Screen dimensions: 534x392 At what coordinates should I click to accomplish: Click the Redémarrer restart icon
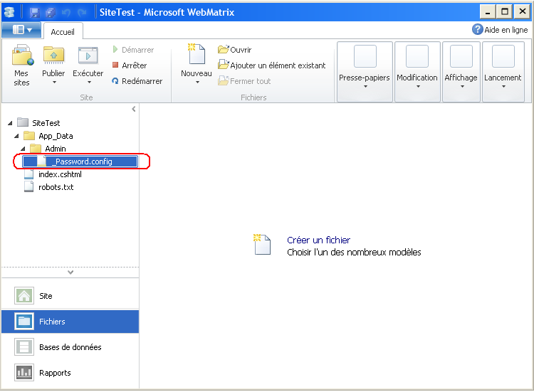click(x=115, y=81)
